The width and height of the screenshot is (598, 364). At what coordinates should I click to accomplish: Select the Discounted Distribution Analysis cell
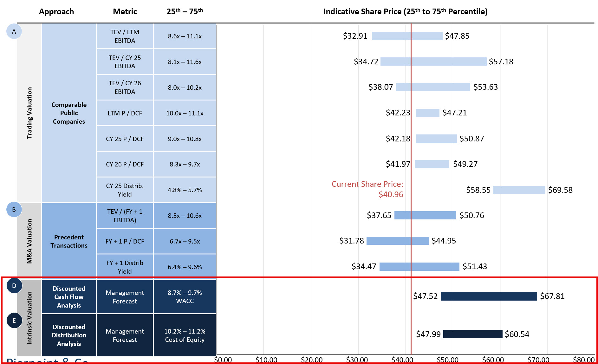point(69,335)
